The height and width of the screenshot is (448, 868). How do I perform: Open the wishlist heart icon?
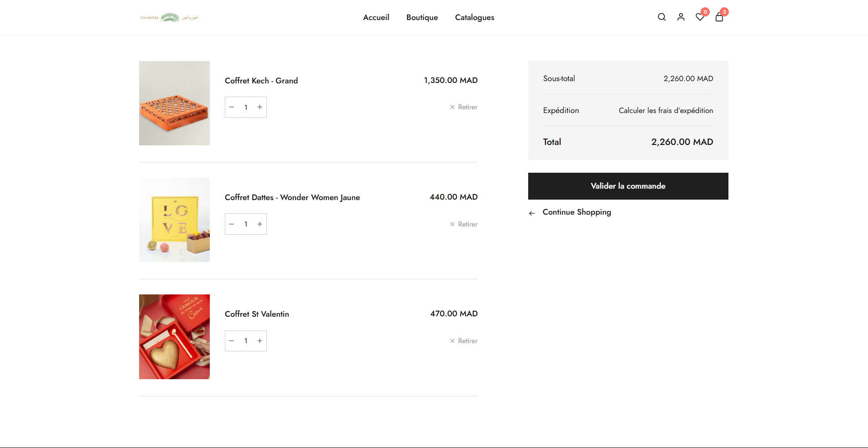pos(700,17)
